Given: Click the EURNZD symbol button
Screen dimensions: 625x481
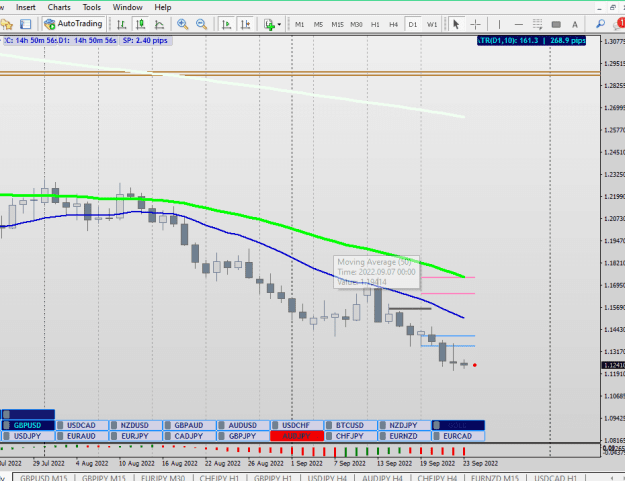Looking at the screenshot, I should 404,436.
